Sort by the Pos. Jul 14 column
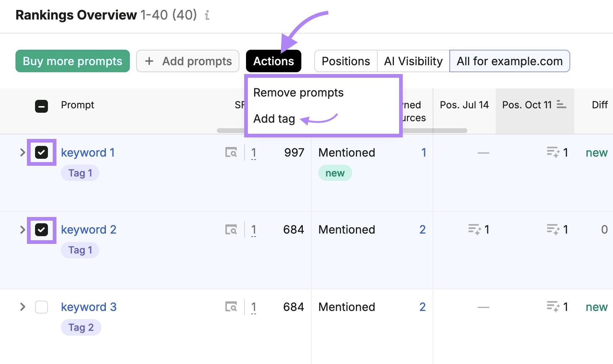 click(x=464, y=105)
